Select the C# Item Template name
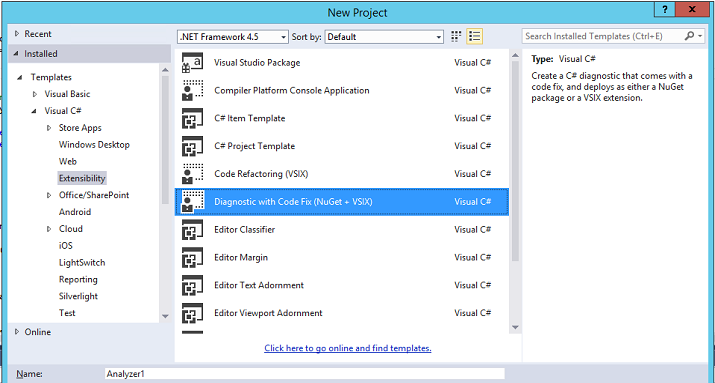The image size is (715, 383). [x=249, y=118]
